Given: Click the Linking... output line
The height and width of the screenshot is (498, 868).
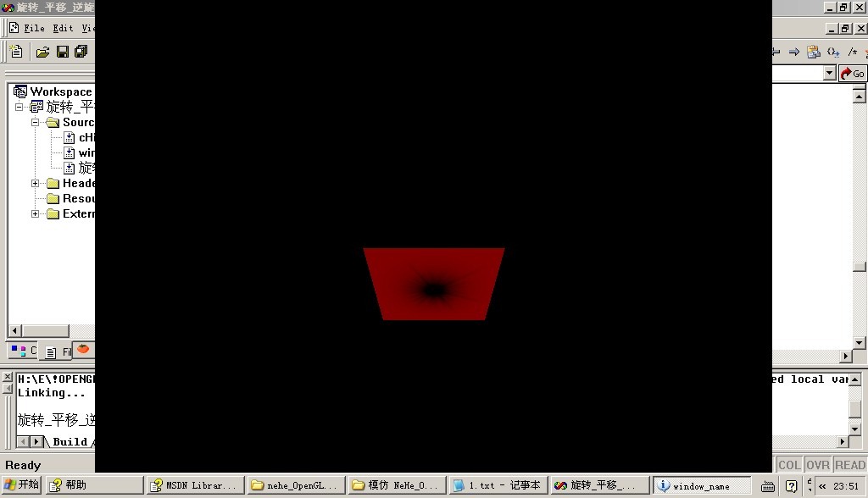Looking at the screenshot, I should 52,393.
